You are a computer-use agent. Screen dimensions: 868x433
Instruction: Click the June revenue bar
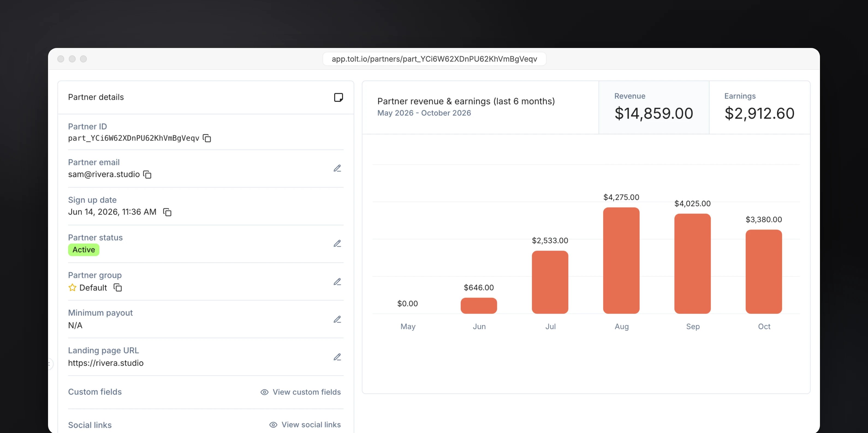click(x=478, y=306)
